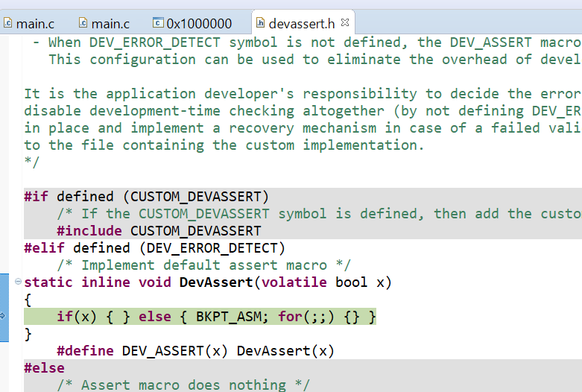Click the devassert.h header file icon

[261, 23]
